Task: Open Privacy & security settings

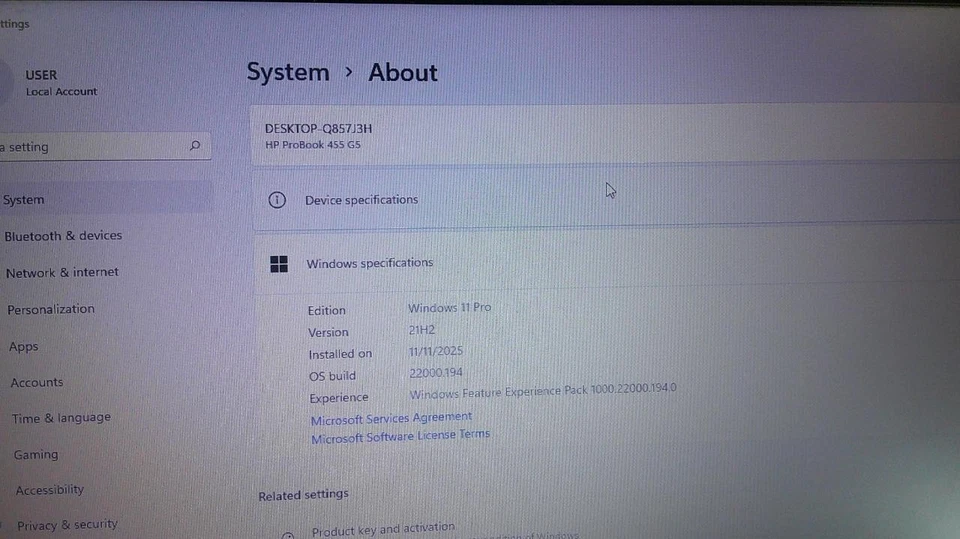Action: (67, 525)
